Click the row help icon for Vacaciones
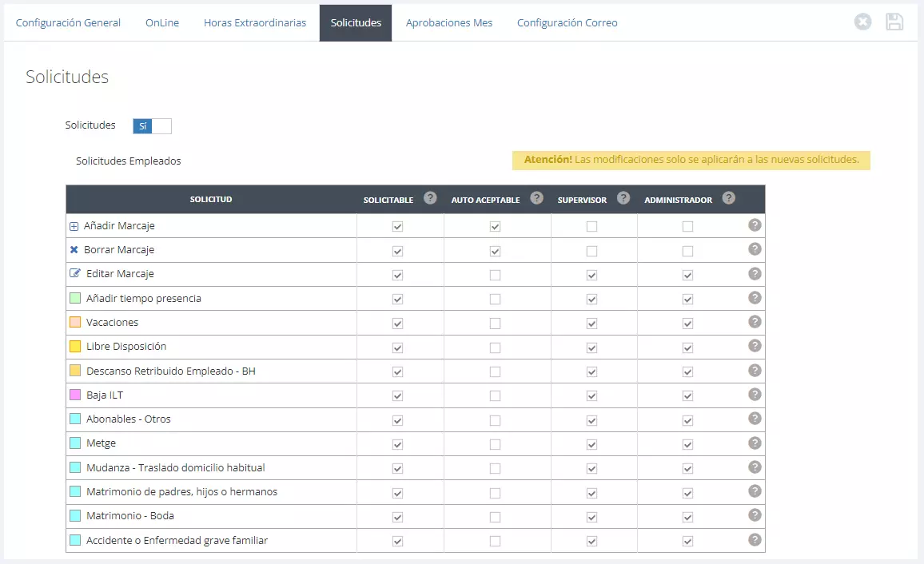Image resolution: width=924 pixels, height=564 pixels. tap(755, 321)
